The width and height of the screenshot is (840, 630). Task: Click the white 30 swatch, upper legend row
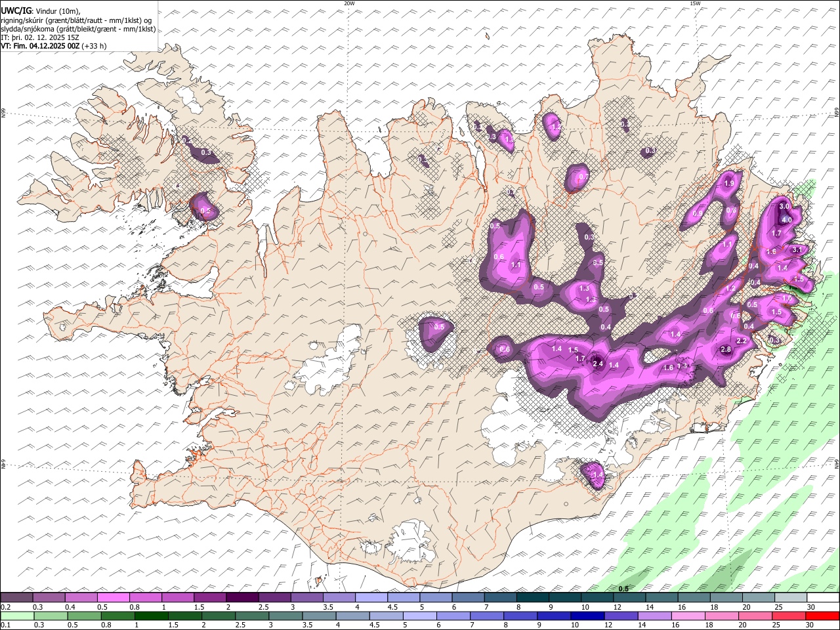click(x=823, y=598)
